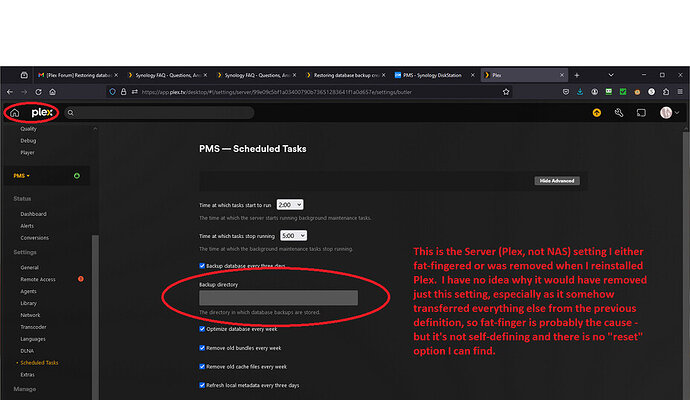
Task: Click the Plex search input box
Action: click(159, 113)
